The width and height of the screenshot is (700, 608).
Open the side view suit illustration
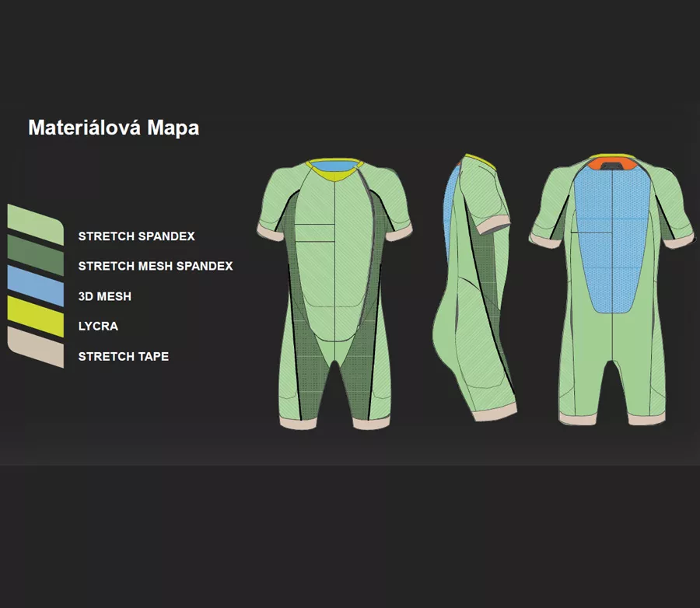tap(474, 295)
